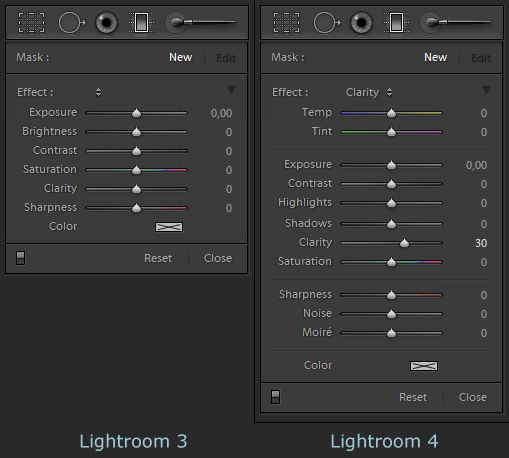509x458 pixels.
Task: Click Exposure value 0,00 in Lightroom 4
Action: pos(476,165)
